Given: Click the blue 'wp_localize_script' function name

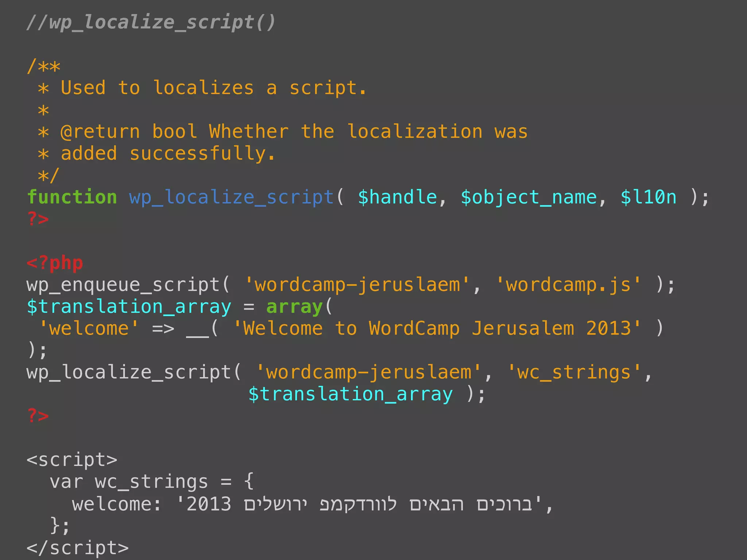Looking at the screenshot, I should coord(231,198).
